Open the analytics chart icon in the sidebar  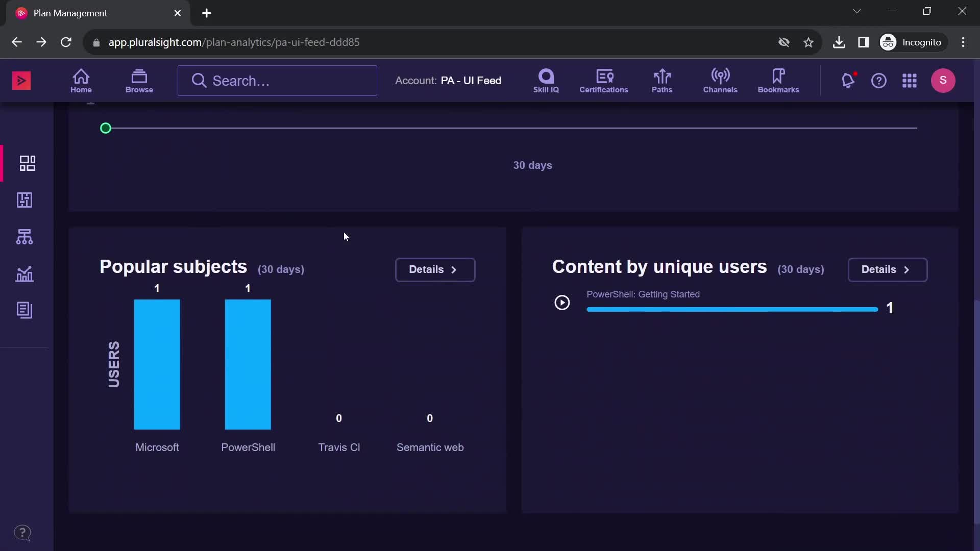point(24,274)
